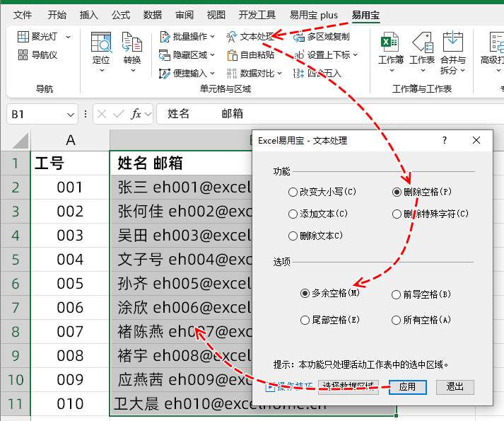Open the 导航仪 navigator tool
The width and height of the screenshot is (504, 421).
[37, 55]
